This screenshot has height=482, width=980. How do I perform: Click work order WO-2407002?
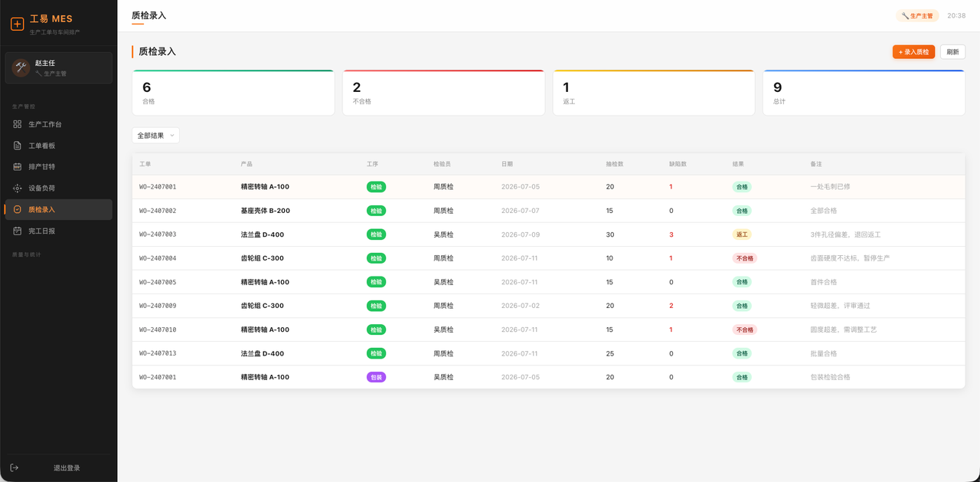click(157, 211)
